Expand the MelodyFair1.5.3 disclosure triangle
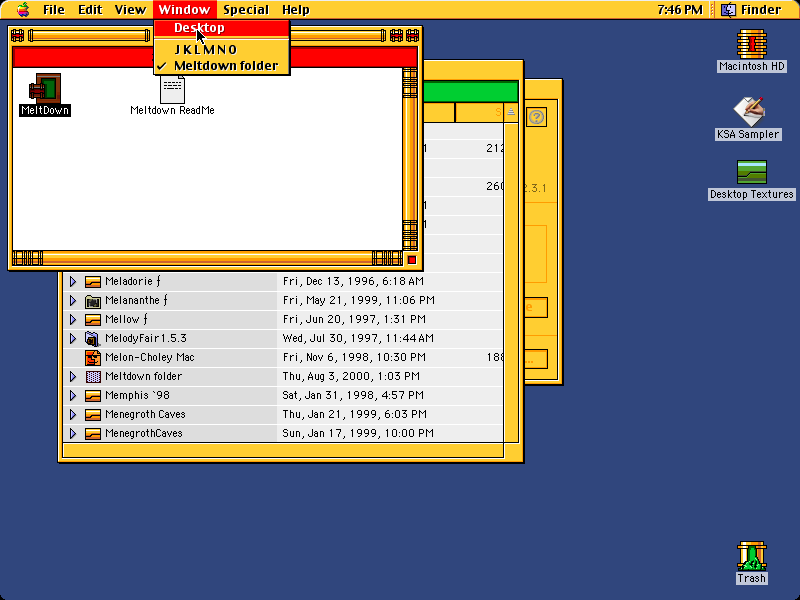 73,338
